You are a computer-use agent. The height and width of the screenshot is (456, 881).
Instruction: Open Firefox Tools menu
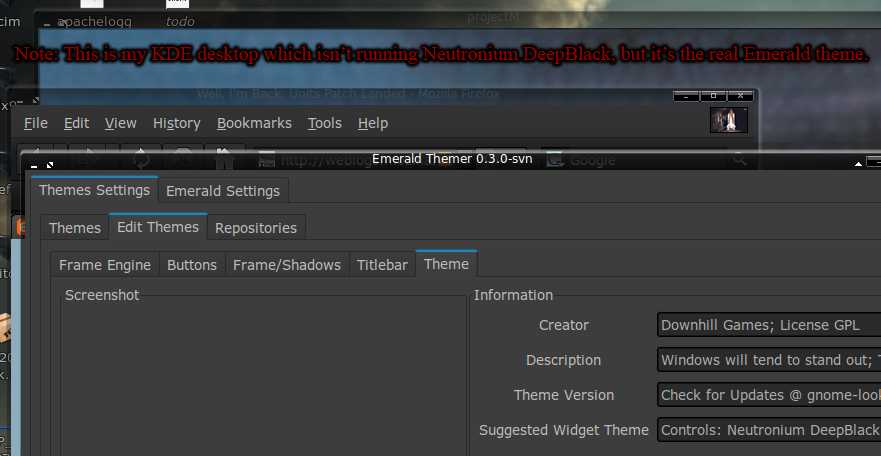coord(325,123)
